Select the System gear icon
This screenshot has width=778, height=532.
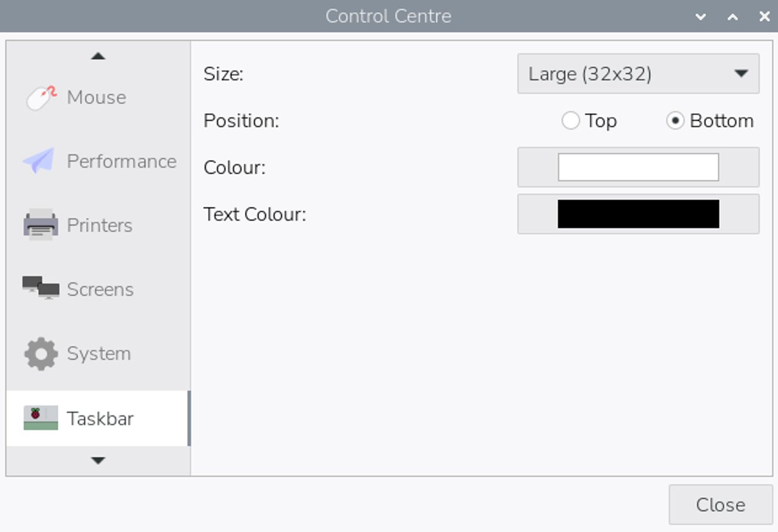[41, 354]
